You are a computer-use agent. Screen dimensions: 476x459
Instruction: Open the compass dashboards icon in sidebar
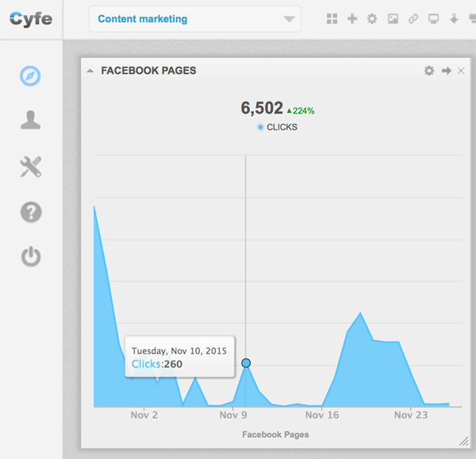coord(30,75)
